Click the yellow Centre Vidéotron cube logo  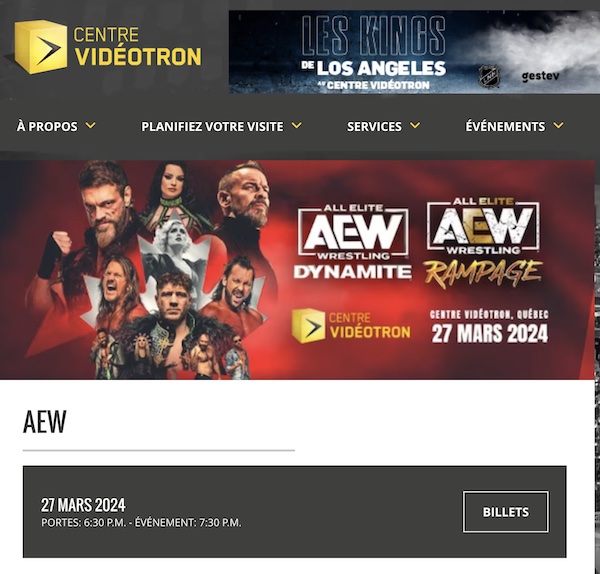coord(41,47)
